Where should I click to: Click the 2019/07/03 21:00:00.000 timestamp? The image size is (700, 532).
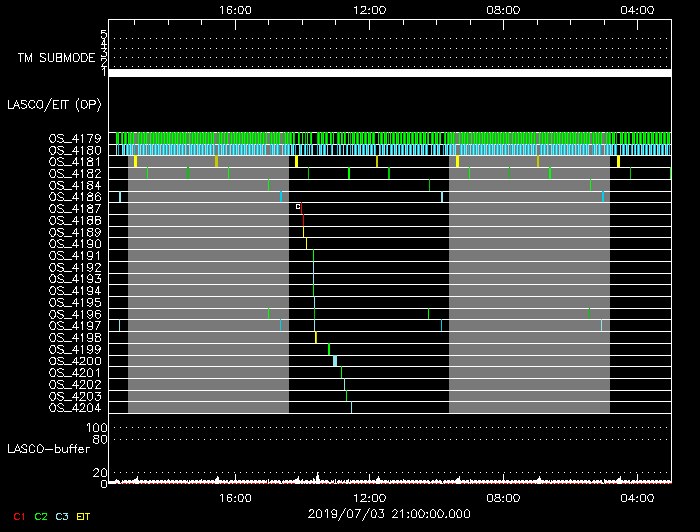click(389, 514)
